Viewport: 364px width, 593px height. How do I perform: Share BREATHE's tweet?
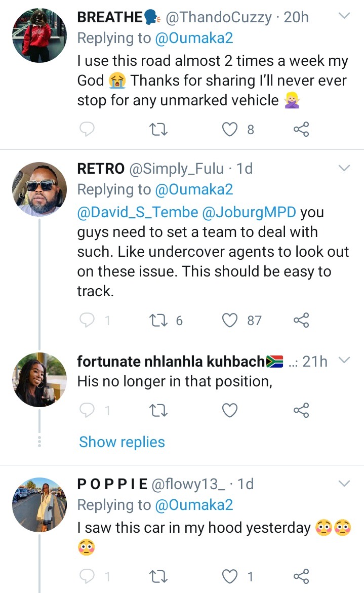[301, 130]
